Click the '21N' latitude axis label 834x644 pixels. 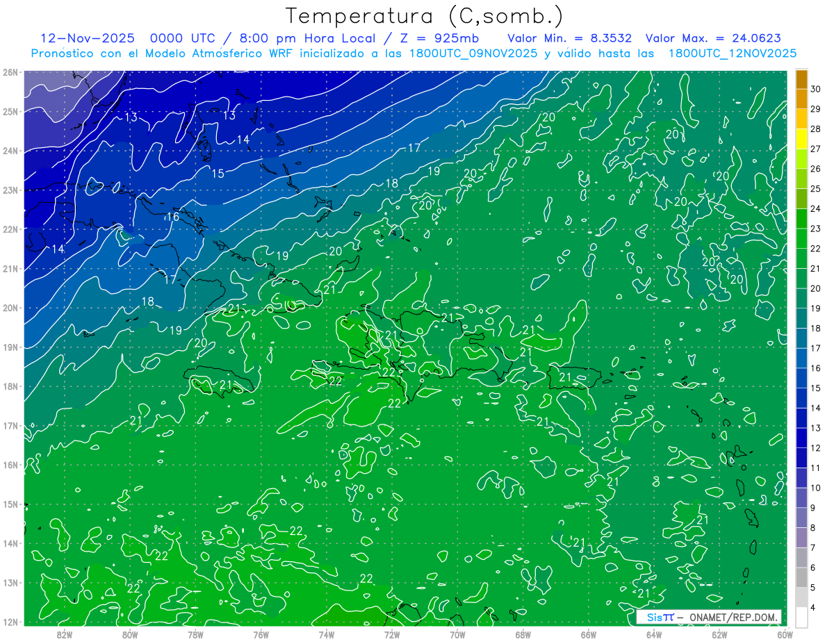pos(11,268)
